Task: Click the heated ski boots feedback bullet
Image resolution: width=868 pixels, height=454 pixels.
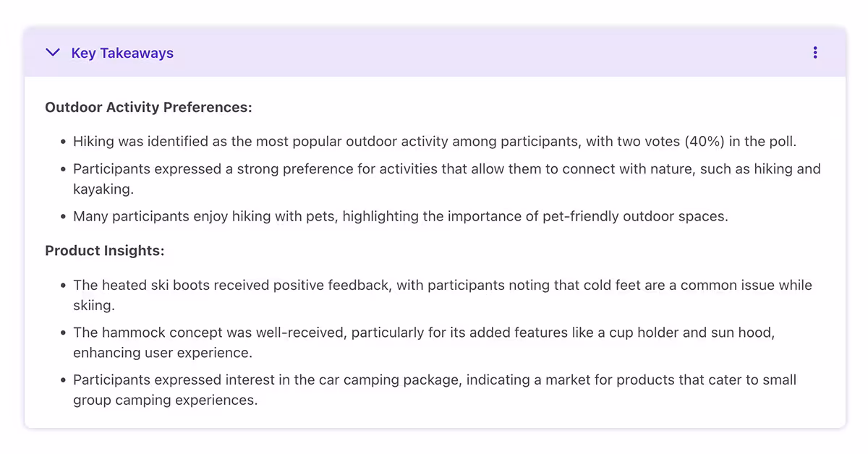Action: click(x=442, y=285)
